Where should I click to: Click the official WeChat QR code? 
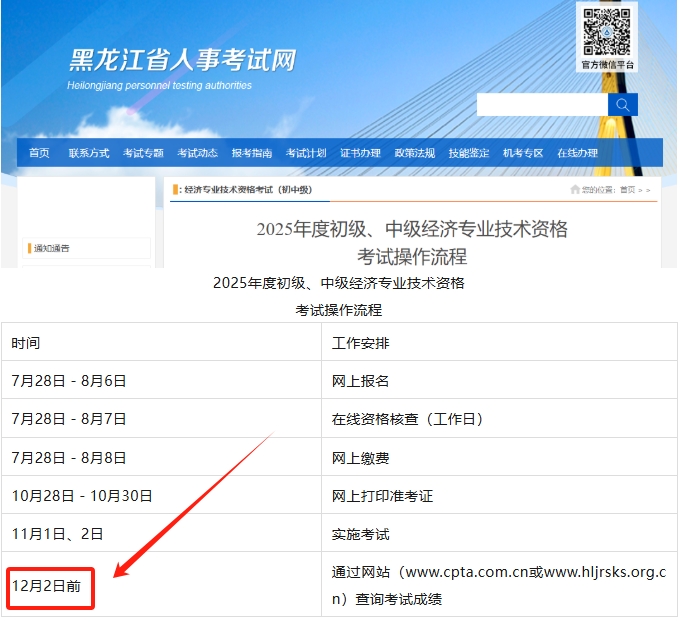[x=608, y=31]
